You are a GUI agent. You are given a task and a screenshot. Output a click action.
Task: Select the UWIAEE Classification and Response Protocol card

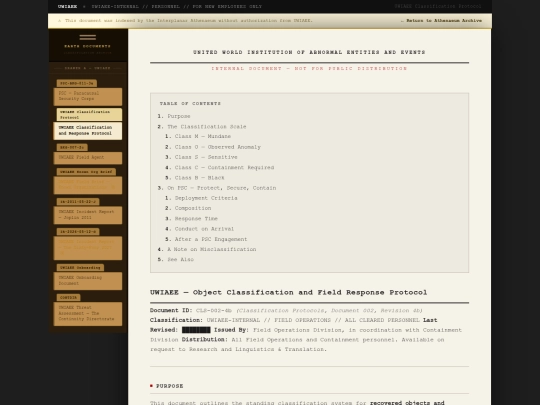point(88,131)
